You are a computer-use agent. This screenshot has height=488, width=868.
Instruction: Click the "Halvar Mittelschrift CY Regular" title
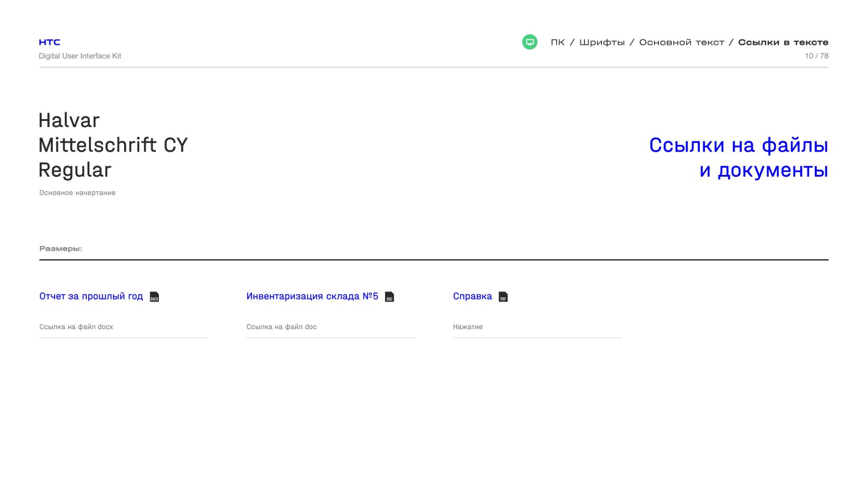(x=113, y=145)
